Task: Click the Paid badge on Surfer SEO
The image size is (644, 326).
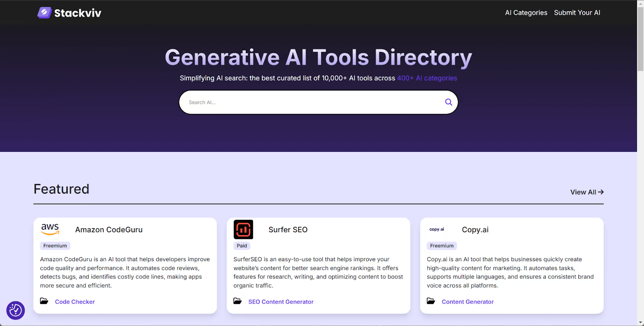Action: 242,246
